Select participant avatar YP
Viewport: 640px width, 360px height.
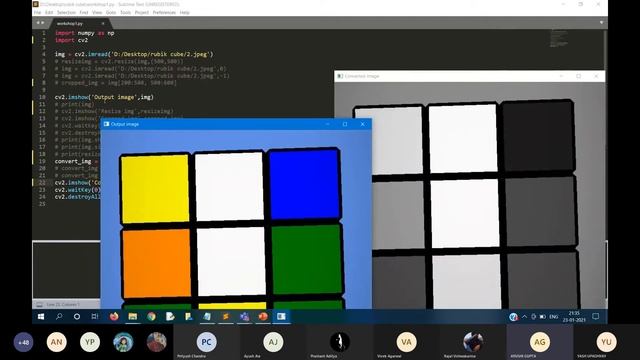[x=90, y=342]
